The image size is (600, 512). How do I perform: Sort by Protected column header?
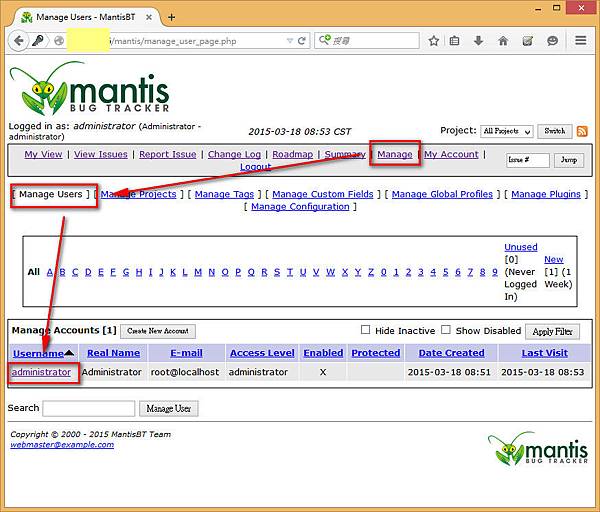(x=375, y=353)
